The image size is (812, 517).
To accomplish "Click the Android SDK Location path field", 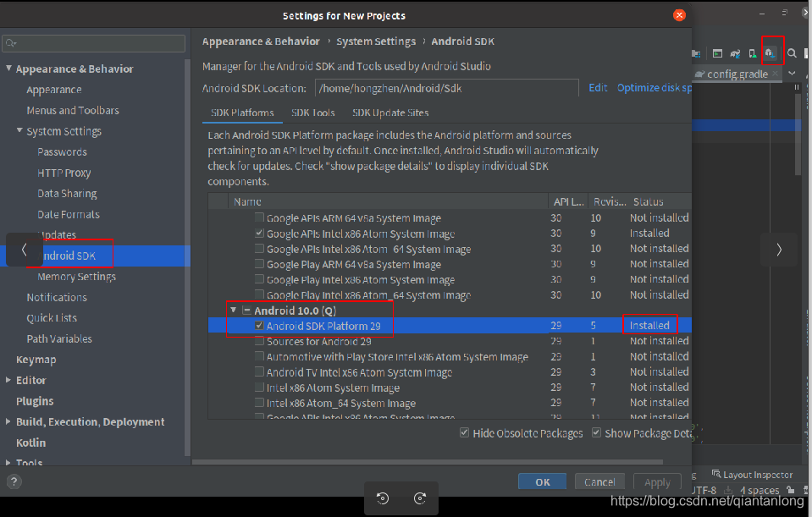I will 446,88.
